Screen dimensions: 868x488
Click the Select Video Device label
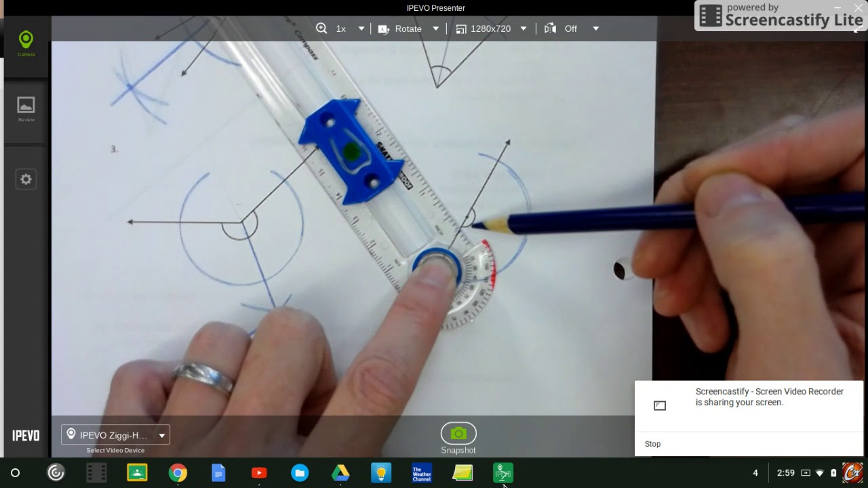tap(115, 450)
